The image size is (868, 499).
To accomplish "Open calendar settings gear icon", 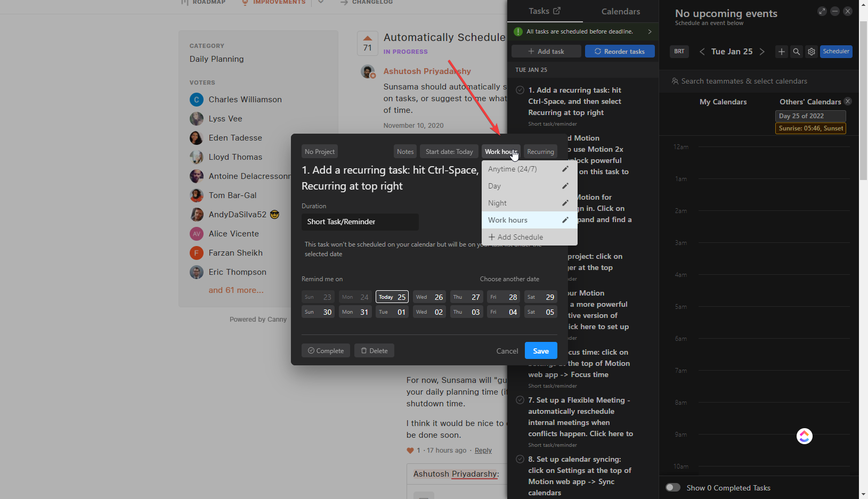I will click(811, 52).
